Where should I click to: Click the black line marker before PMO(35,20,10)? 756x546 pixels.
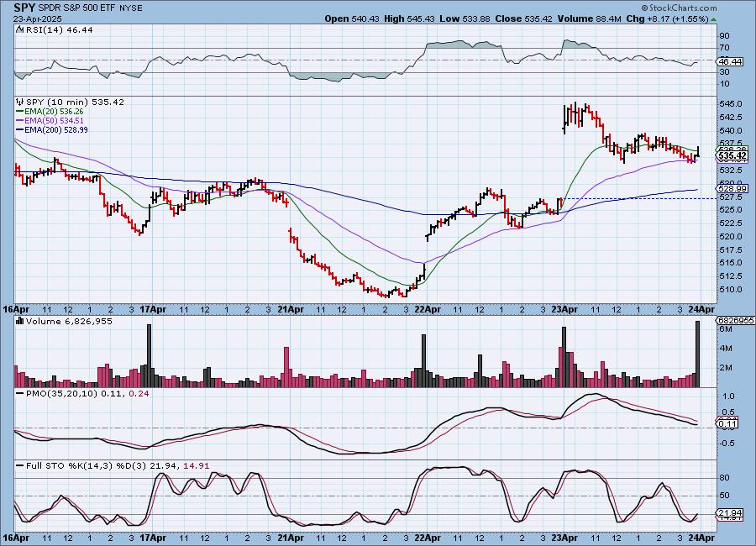click(x=20, y=394)
